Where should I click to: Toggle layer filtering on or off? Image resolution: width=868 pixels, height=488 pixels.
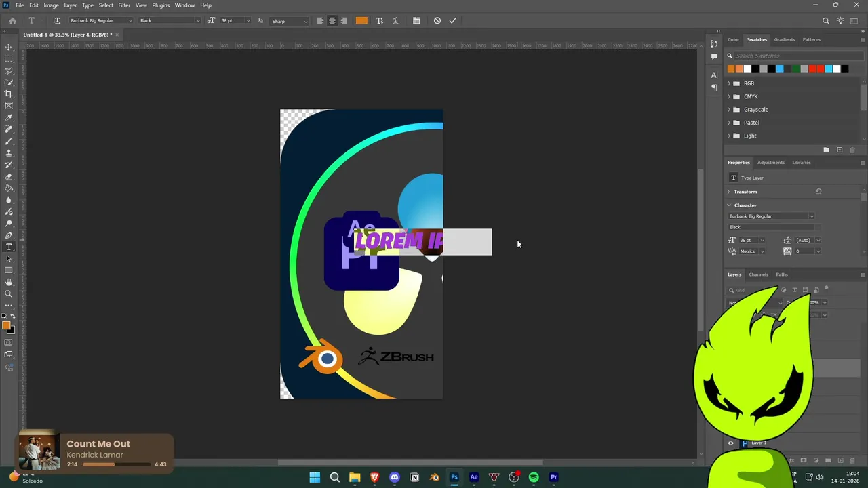[x=826, y=289]
